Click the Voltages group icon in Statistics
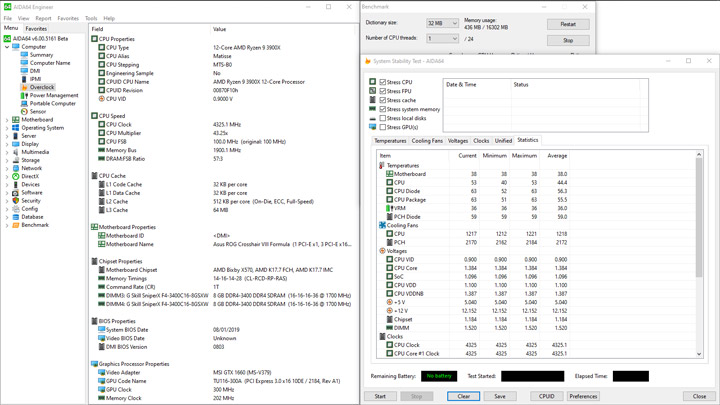Screen dimensions: 720x405 [x=382, y=251]
